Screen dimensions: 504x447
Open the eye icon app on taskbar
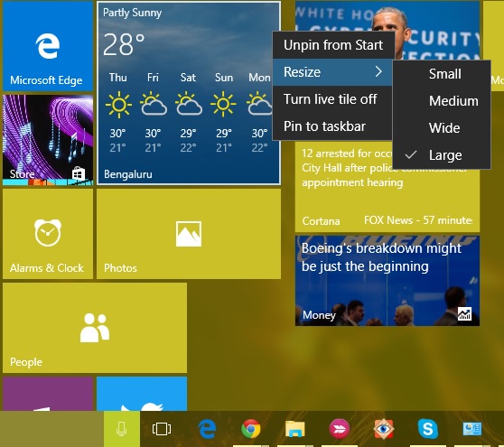384,429
